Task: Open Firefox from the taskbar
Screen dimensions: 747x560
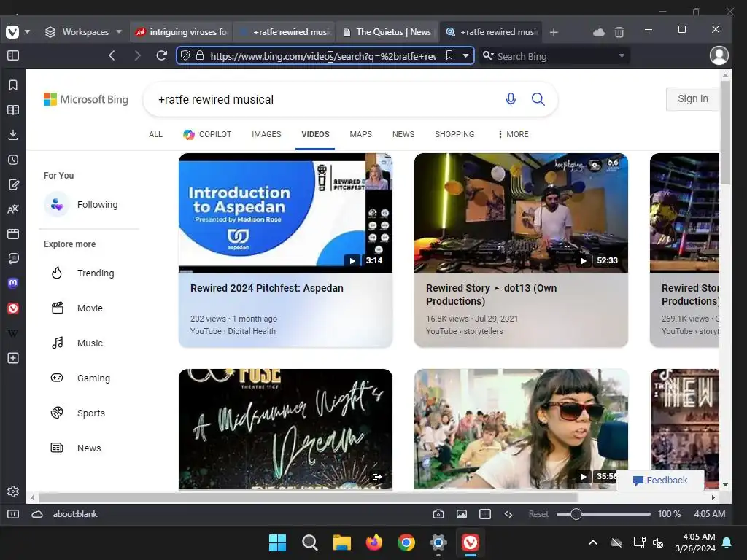Action: point(374,542)
